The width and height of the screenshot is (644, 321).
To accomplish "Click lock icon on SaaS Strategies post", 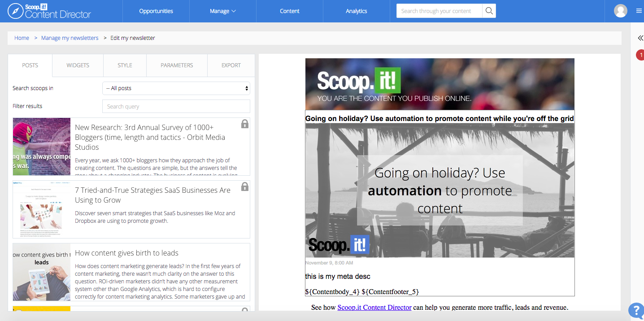I will pyautogui.click(x=244, y=187).
